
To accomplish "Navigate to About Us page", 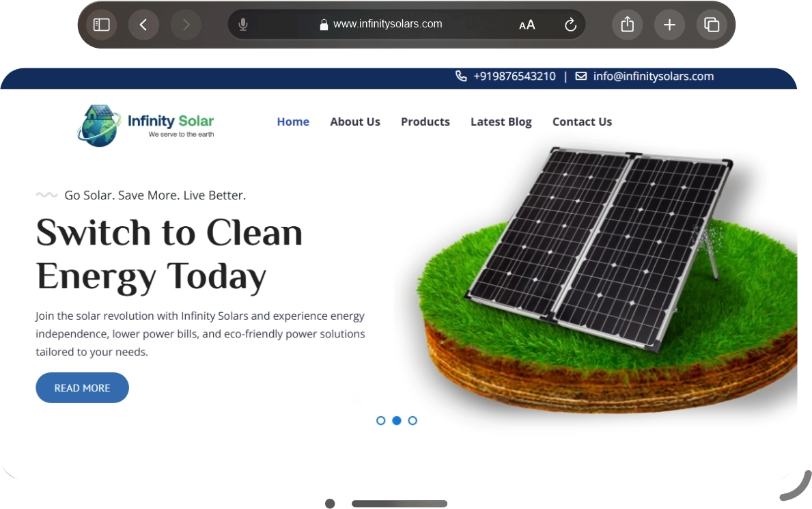I will [x=355, y=122].
